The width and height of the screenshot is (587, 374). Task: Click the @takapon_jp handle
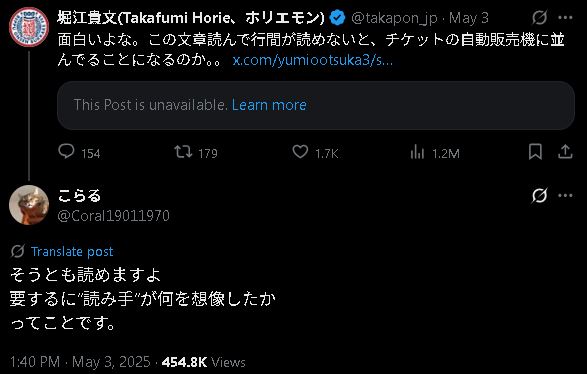pyautogui.click(x=394, y=18)
